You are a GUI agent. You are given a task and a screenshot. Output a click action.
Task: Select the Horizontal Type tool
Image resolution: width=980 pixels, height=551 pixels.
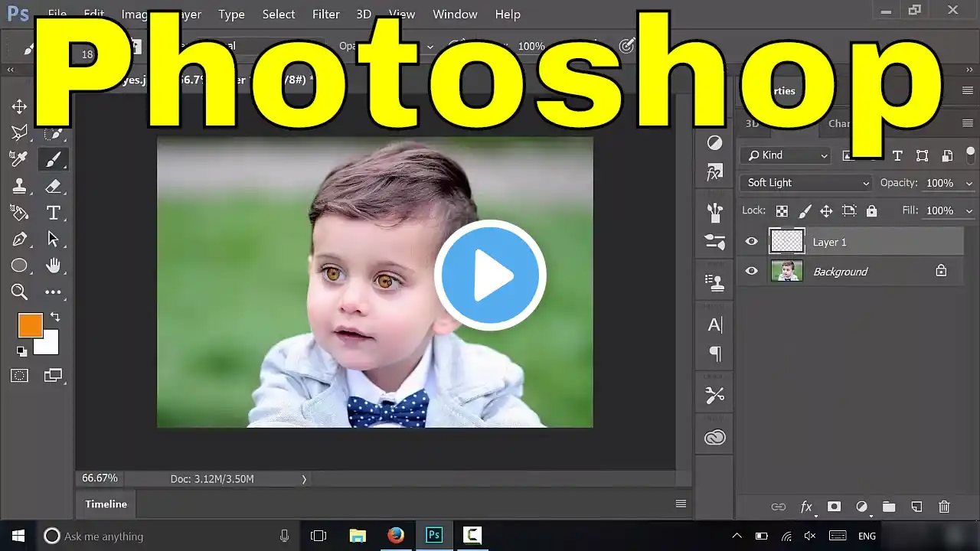point(53,213)
